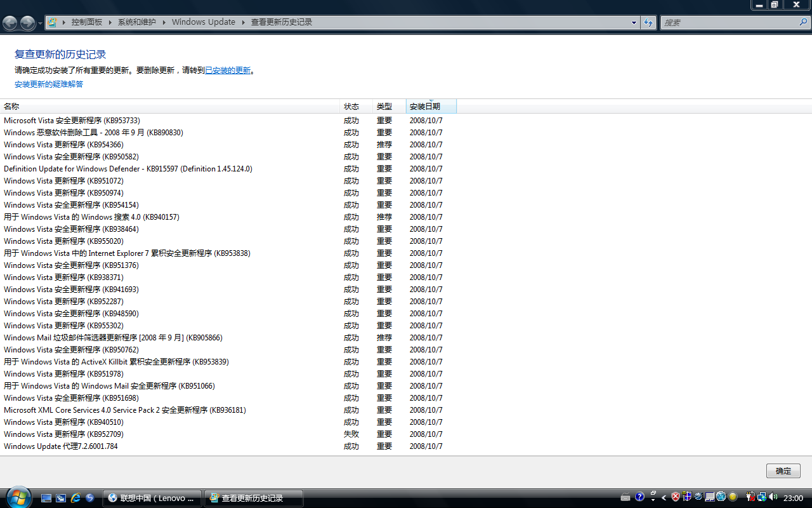Click the Back navigation arrow
812x508 pixels.
tap(10, 23)
